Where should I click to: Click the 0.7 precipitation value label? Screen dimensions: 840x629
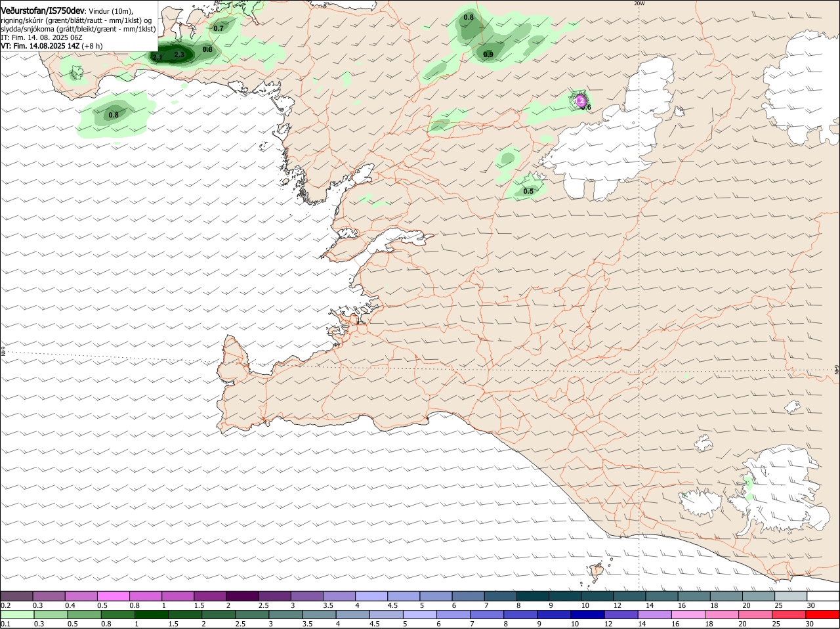point(219,28)
